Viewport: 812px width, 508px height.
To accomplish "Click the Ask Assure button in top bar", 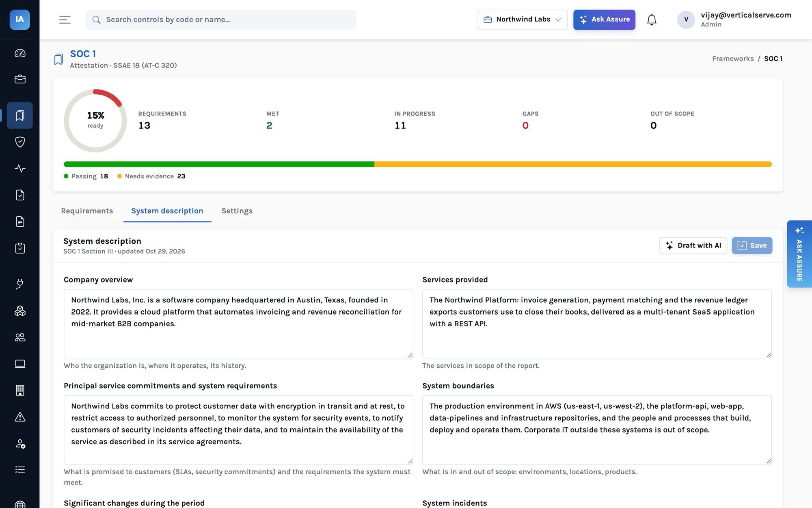I will pyautogui.click(x=604, y=20).
